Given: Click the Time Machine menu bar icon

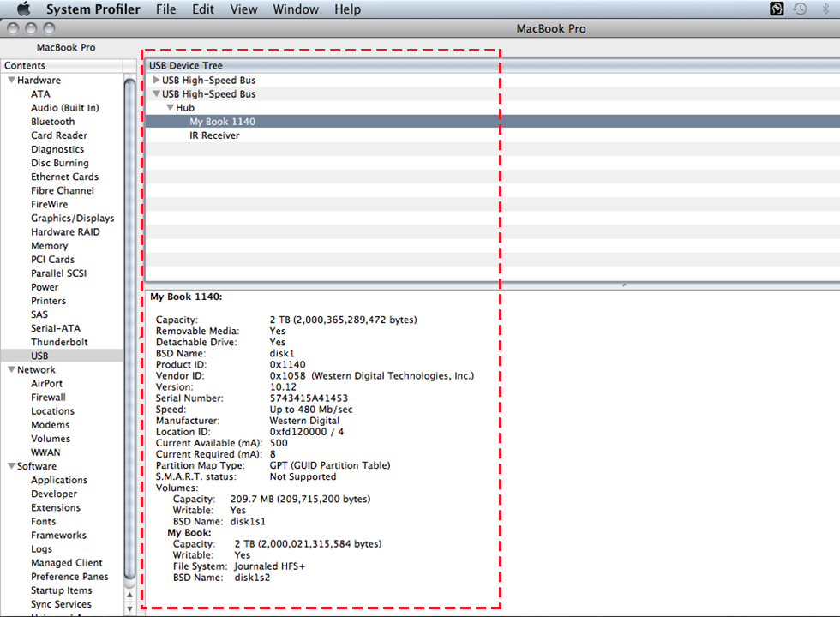Looking at the screenshot, I should (x=800, y=9).
